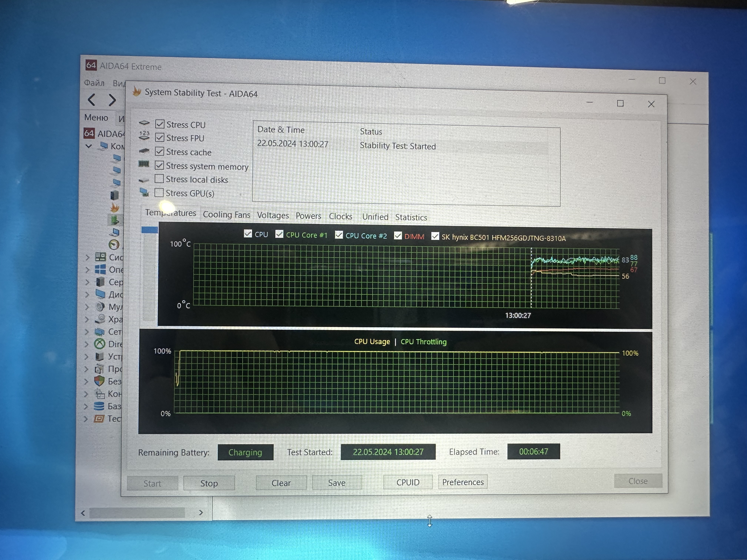Screen dimensions: 747x560
Task: Toggle the DIMM temperature graph checkbox
Action: pyautogui.click(x=398, y=235)
